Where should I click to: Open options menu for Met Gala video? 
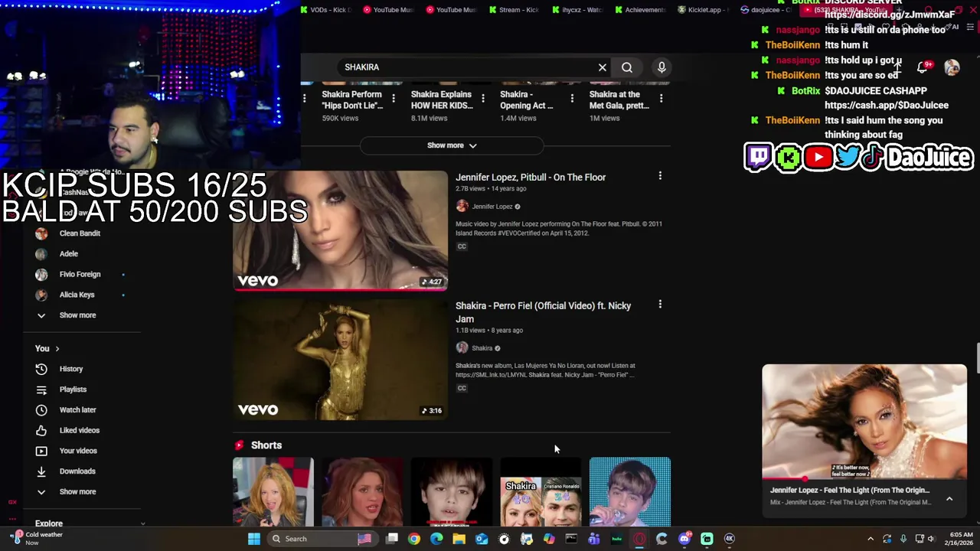(x=661, y=98)
